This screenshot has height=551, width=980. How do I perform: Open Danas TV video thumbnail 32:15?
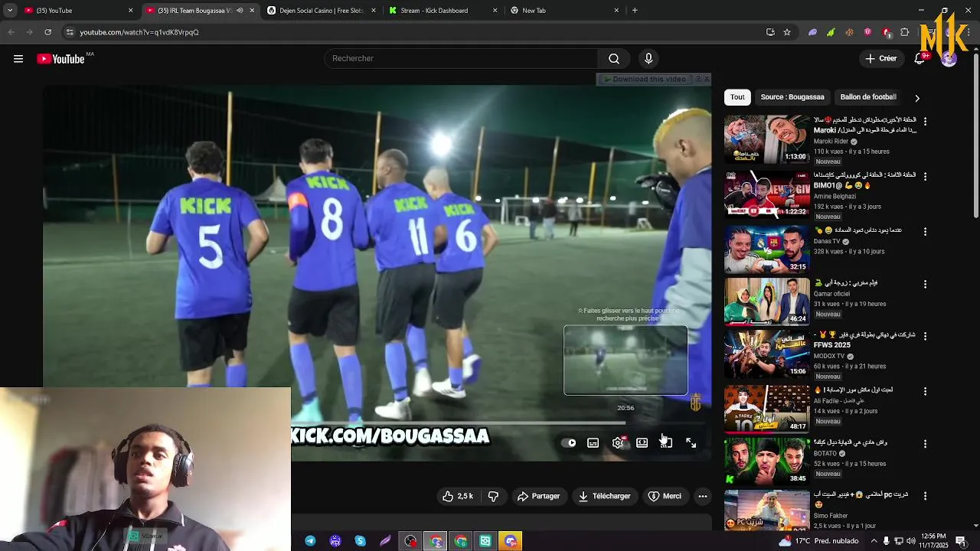tap(766, 249)
